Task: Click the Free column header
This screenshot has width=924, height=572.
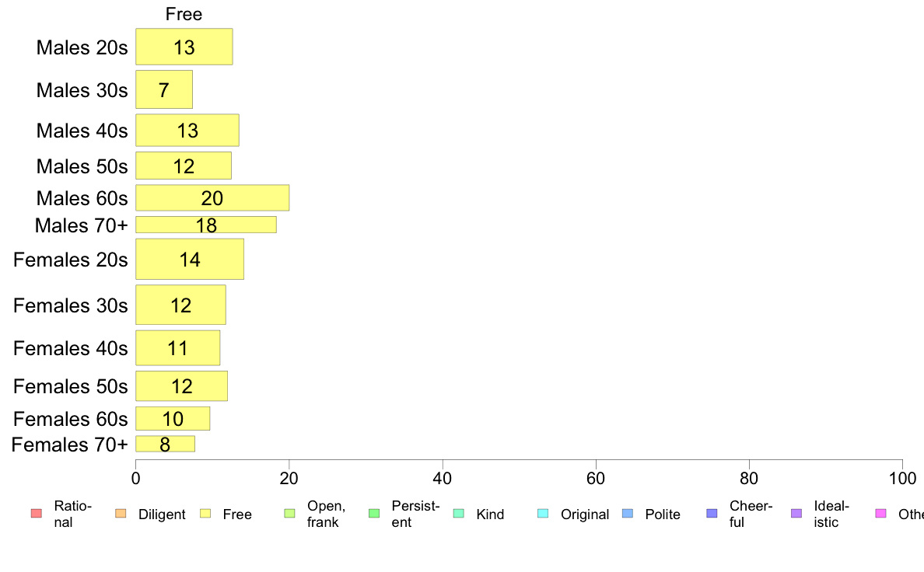Action: point(184,14)
